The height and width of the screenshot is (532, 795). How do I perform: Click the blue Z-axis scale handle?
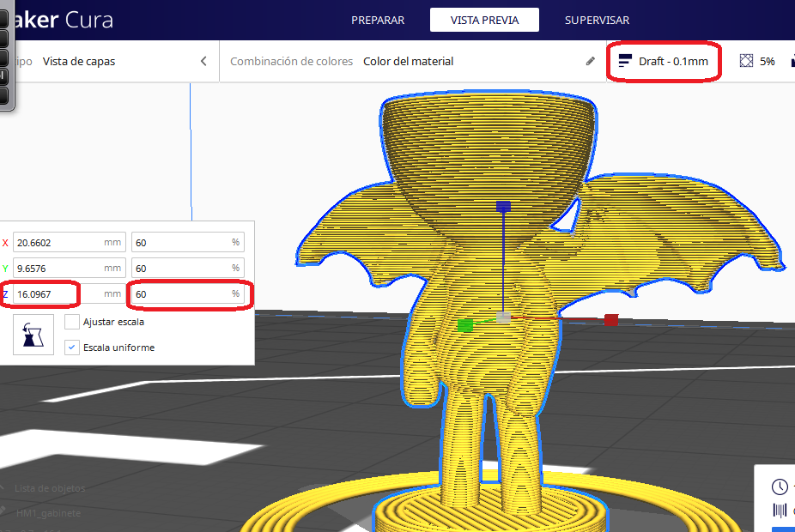click(504, 207)
